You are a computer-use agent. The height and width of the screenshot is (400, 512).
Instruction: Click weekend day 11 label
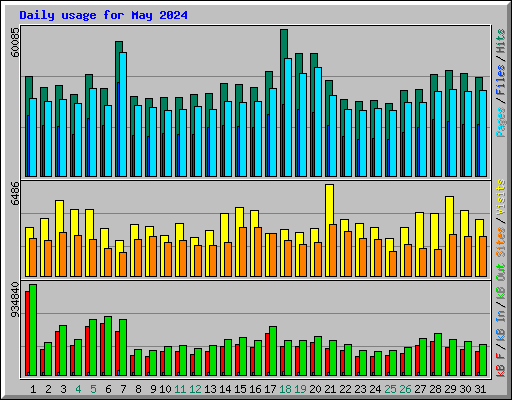click(180, 389)
